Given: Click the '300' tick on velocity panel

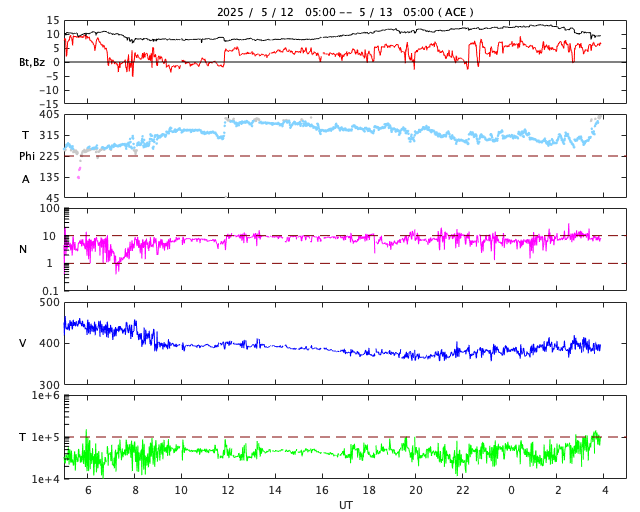Looking at the screenshot, I should (49, 385).
